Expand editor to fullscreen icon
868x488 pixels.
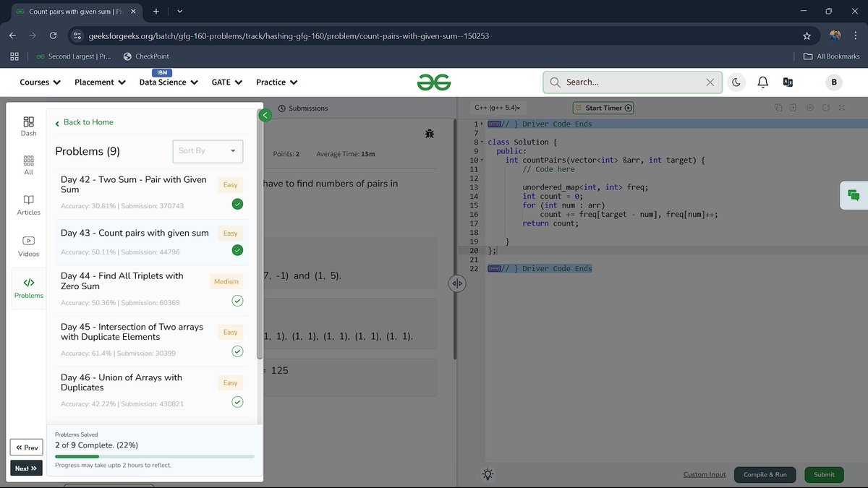click(x=842, y=108)
